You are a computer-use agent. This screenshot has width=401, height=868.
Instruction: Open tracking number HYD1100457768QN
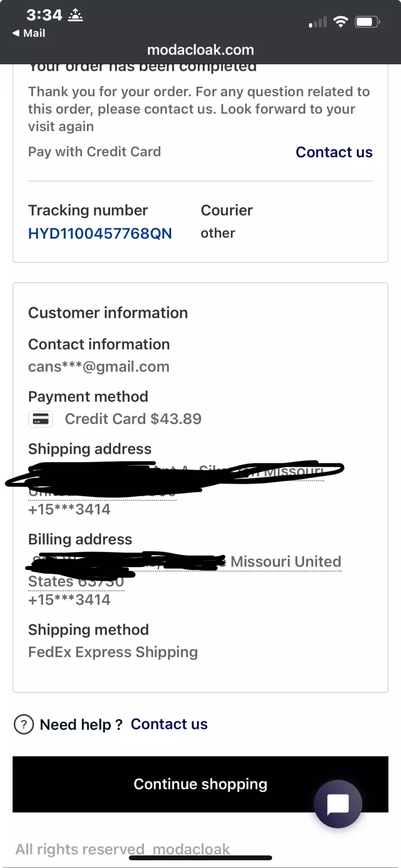(100, 233)
